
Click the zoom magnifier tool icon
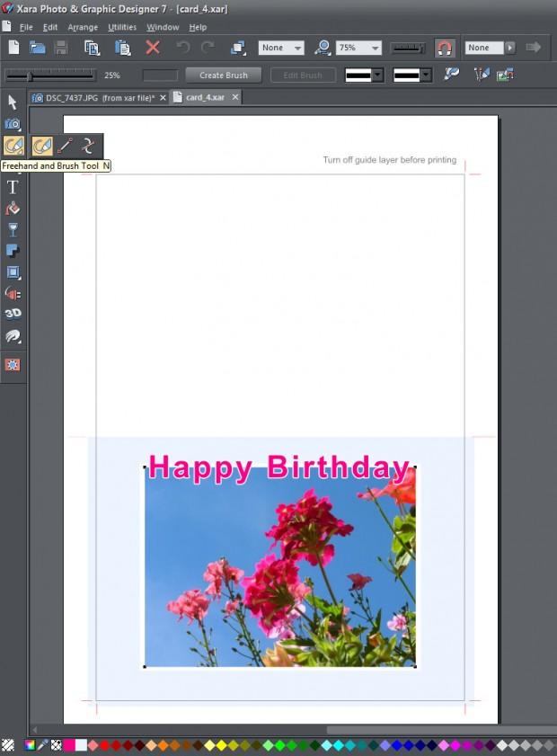[x=322, y=48]
